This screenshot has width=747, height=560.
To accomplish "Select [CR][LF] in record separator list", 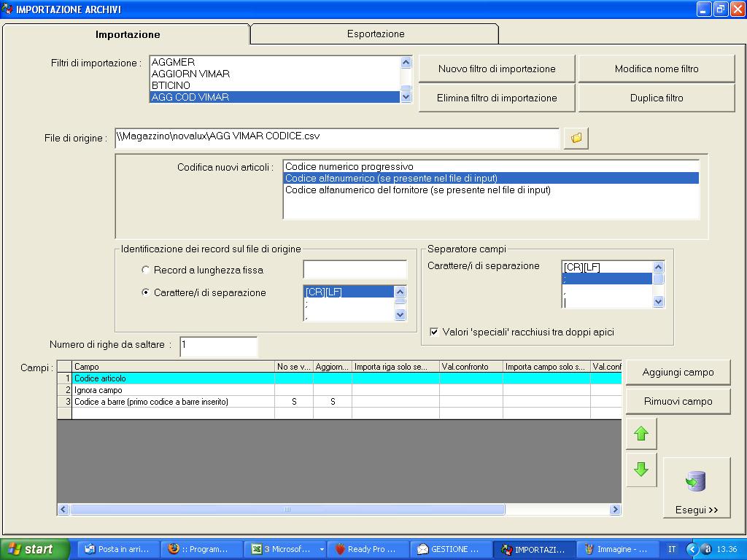I will click(x=349, y=292).
